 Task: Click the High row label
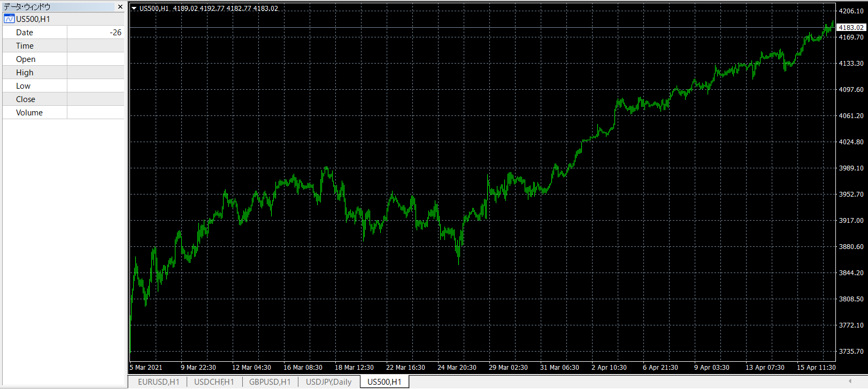[x=25, y=73]
